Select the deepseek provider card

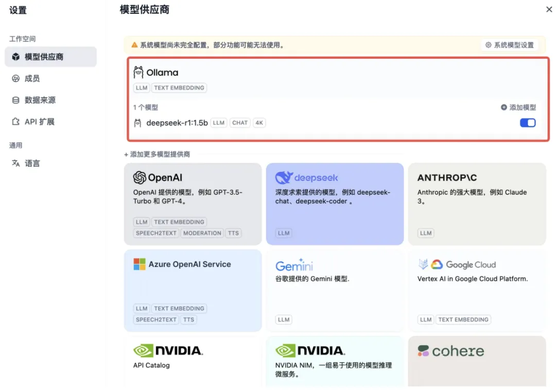click(x=335, y=204)
